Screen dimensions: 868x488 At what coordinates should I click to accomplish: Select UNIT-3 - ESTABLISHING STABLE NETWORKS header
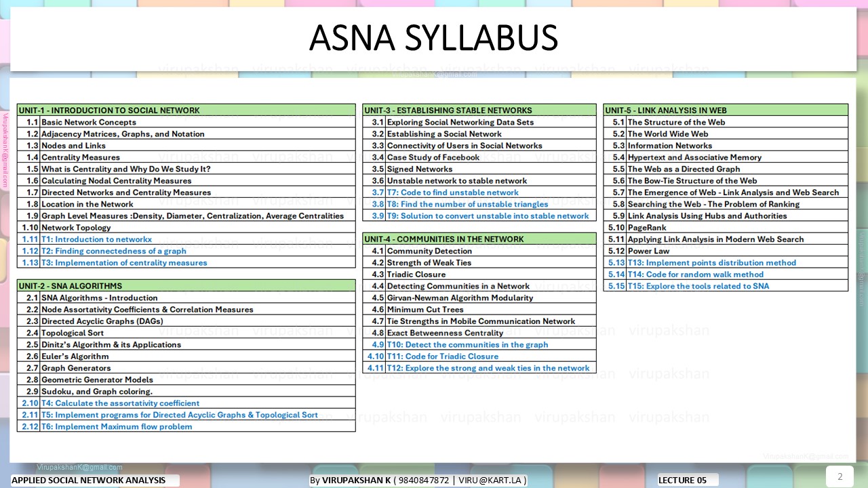pyautogui.click(x=479, y=110)
